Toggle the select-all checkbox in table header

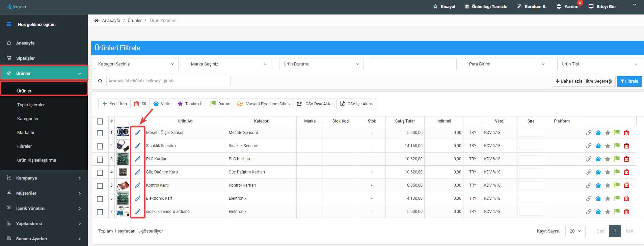[100, 121]
